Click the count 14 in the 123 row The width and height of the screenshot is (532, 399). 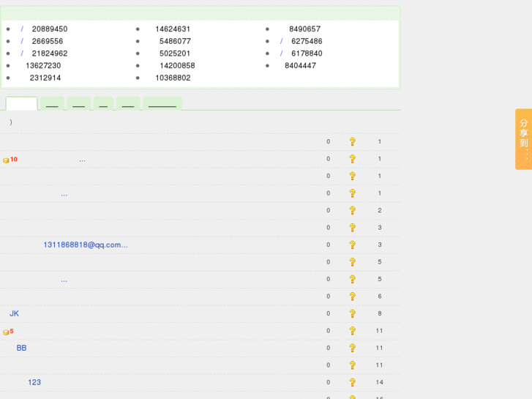click(x=380, y=382)
